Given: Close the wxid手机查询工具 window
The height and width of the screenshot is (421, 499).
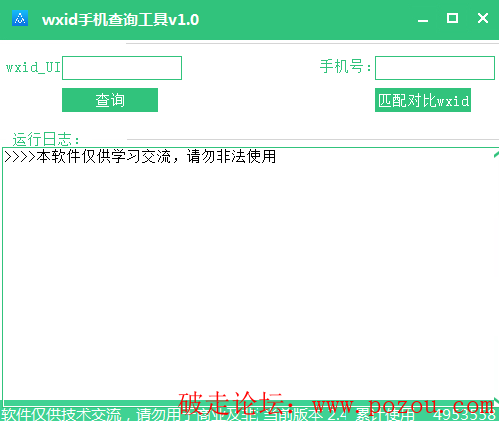Looking at the screenshot, I should click(483, 18).
